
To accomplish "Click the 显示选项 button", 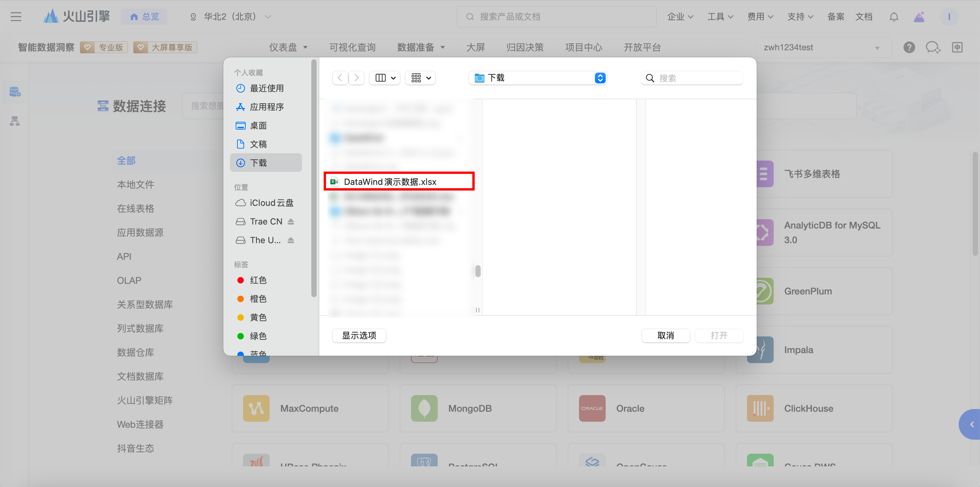I will (359, 335).
